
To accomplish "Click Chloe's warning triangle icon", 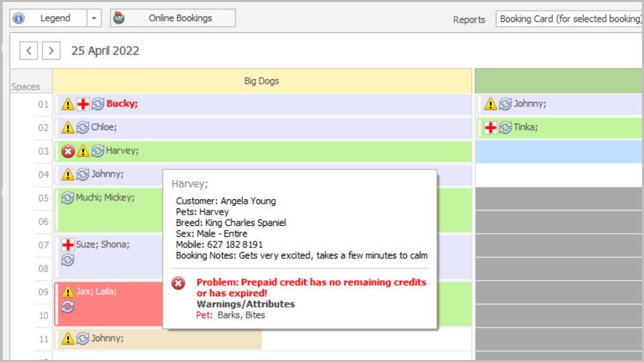I will (68, 127).
